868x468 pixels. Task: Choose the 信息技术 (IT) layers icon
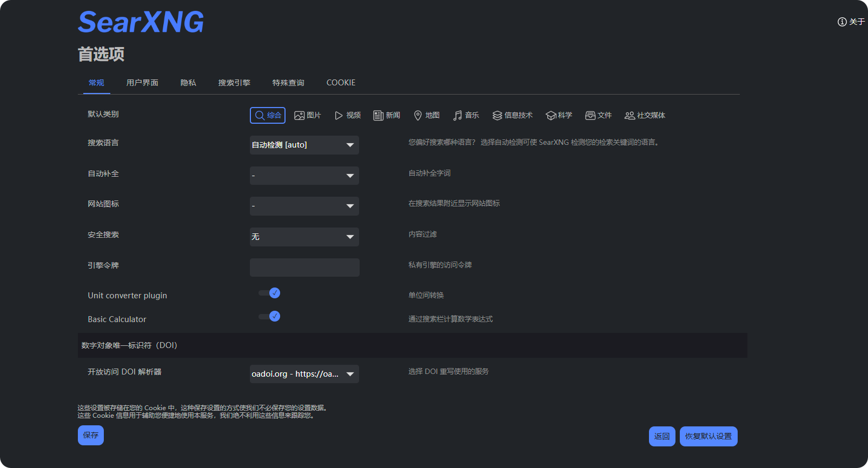497,116
